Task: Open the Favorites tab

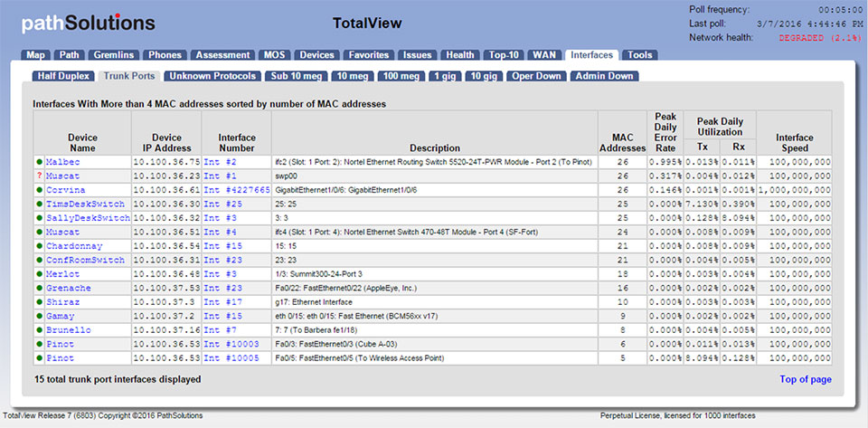Action: coord(369,55)
